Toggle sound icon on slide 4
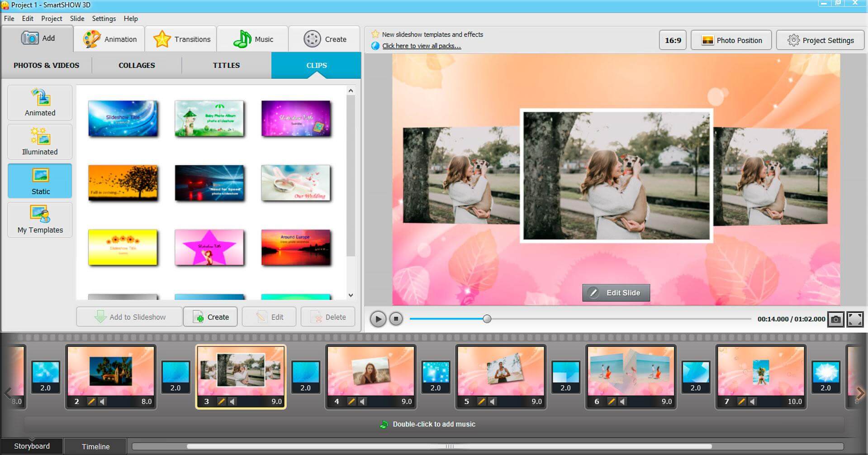This screenshot has height=455, width=868. [x=363, y=401]
